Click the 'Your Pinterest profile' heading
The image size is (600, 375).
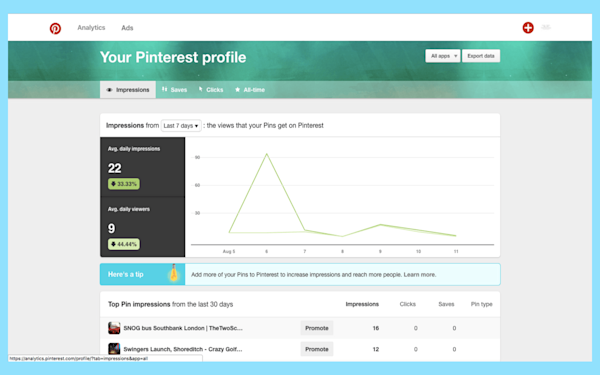click(173, 57)
